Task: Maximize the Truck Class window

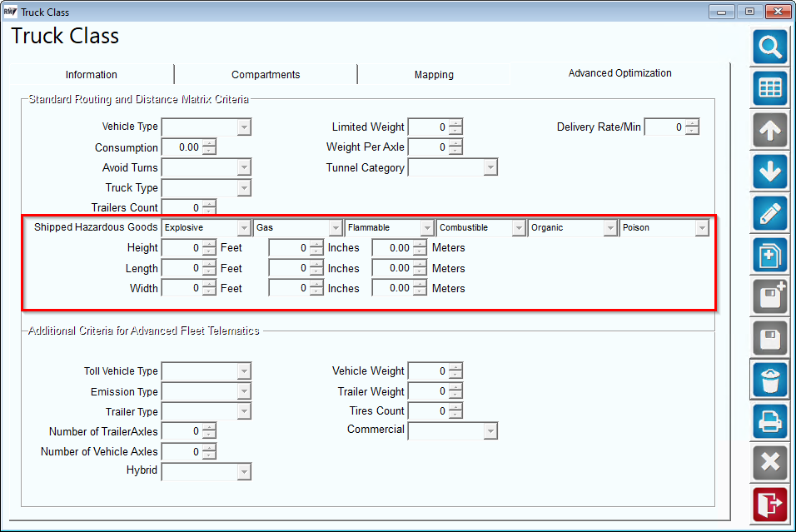Action: (x=750, y=12)
